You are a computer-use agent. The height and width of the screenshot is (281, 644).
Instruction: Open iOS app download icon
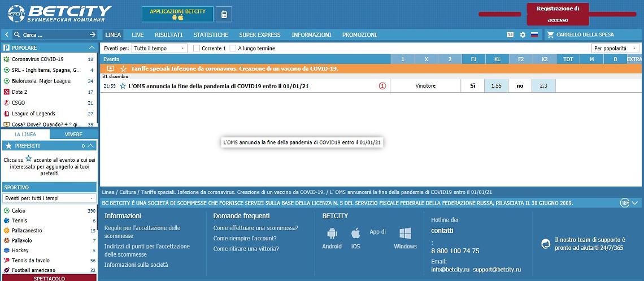coord(356,234)
